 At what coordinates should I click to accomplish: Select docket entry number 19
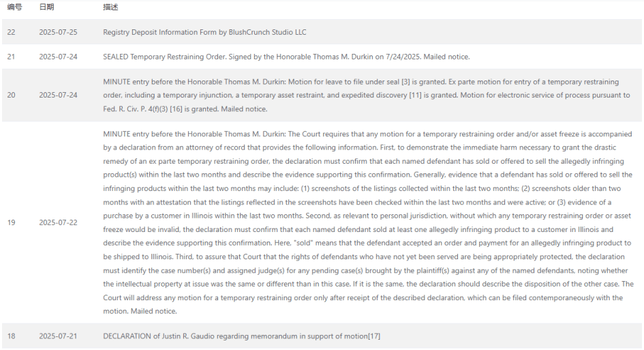pyautogui.click(x=11, y=222)
